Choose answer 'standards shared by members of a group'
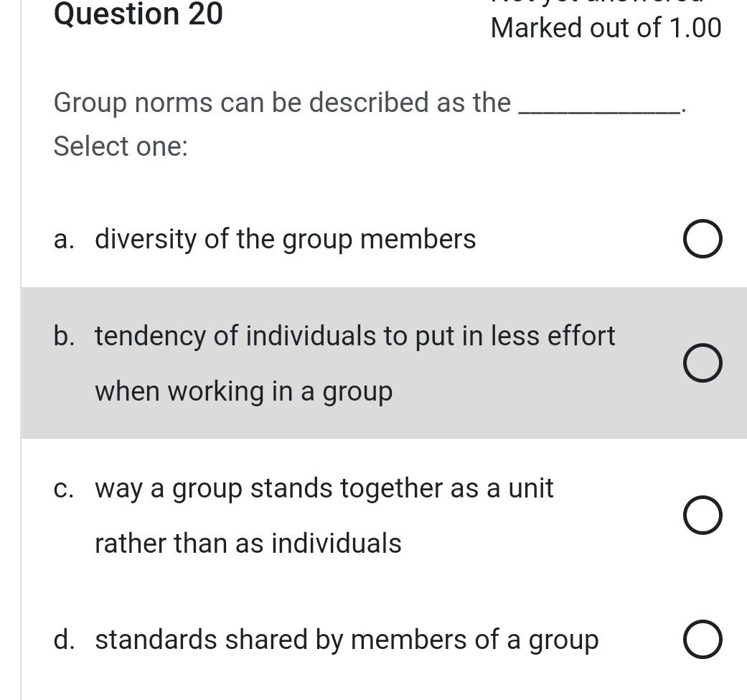The image size is (747, 700). 346,638
